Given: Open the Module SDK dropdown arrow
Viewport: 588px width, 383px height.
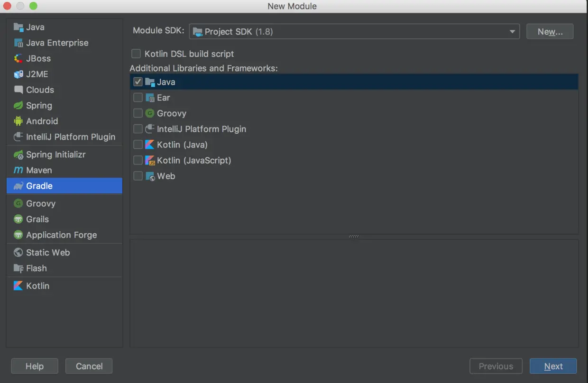Looking at the screenshot, I should pos(512,32).
